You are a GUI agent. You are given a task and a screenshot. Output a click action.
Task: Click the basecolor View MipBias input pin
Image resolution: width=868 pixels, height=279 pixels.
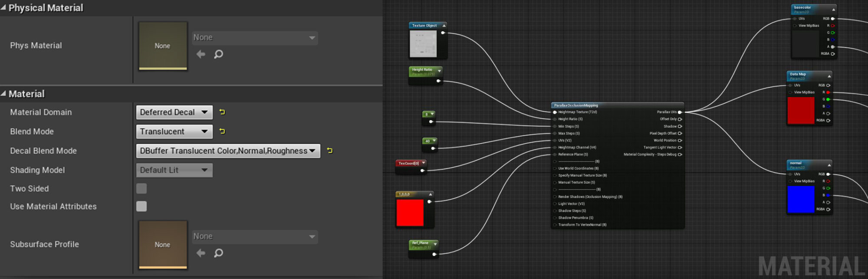pyautogui.click(x=795, y=26)
